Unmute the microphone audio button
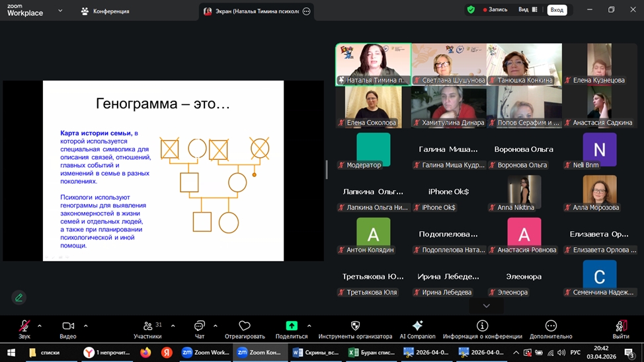The height and width of the screenshot is (362, 644). [24, 326]
